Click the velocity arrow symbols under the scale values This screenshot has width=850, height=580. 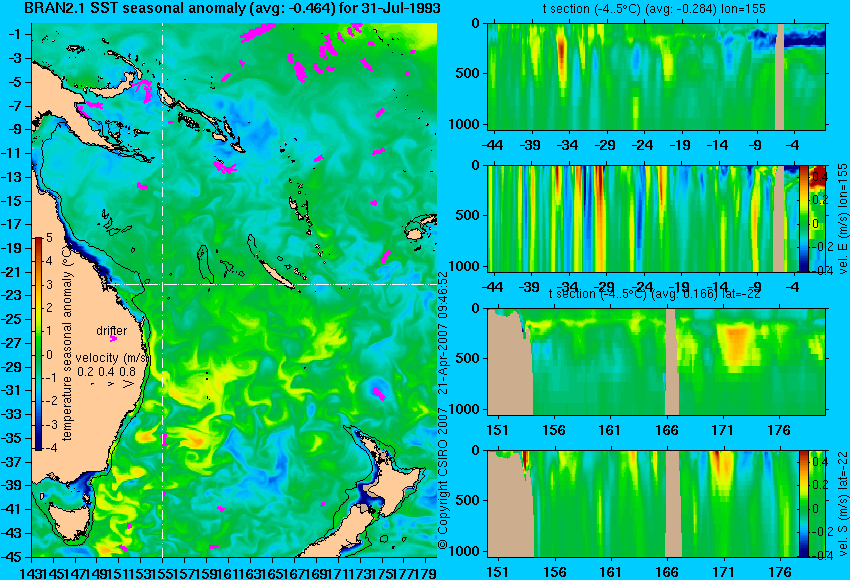(x=113, y=384)
